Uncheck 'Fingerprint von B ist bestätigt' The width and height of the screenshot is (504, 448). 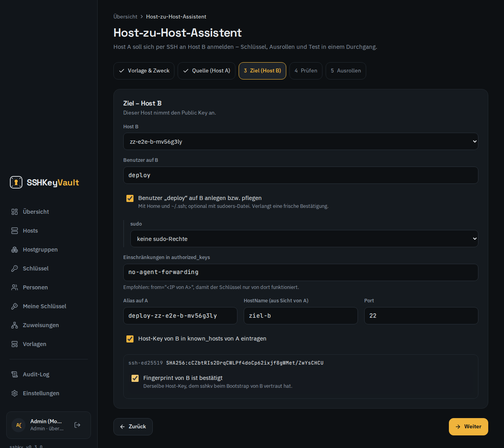point(135,378)
